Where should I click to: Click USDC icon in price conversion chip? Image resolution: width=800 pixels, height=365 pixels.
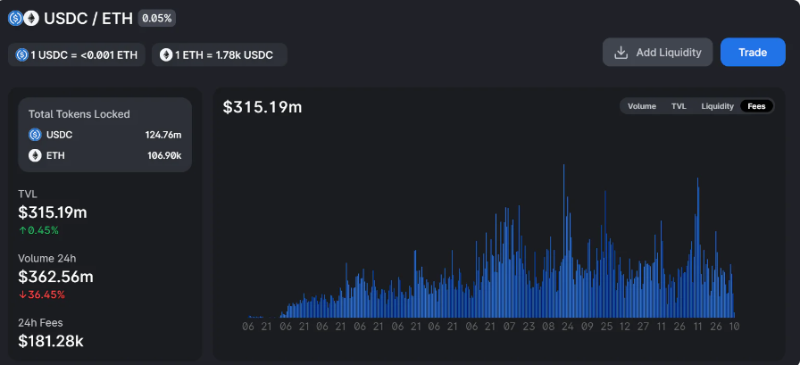(22, 55)
